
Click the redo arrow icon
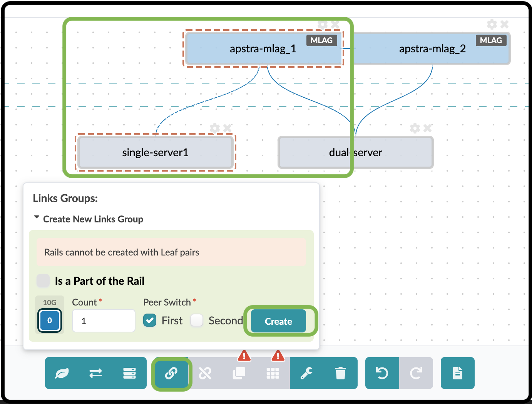[x=416, y=373]
